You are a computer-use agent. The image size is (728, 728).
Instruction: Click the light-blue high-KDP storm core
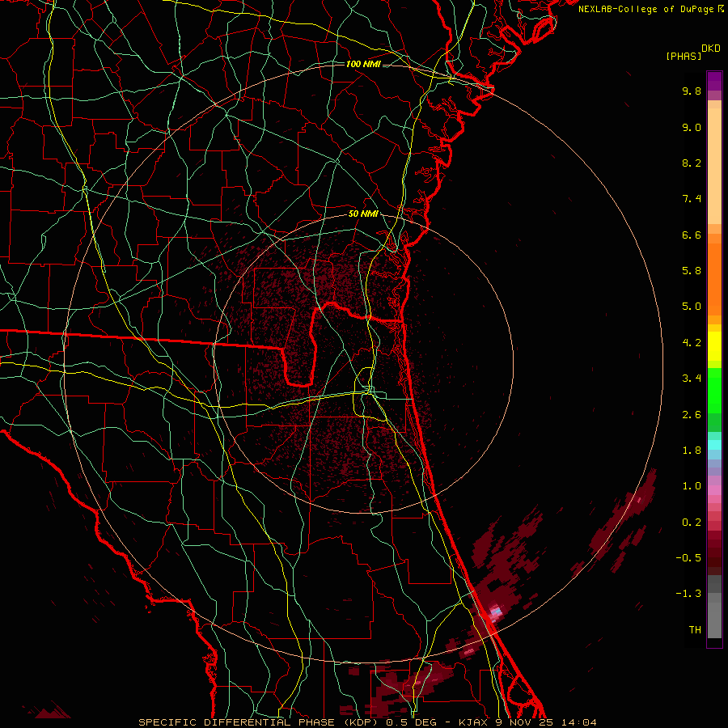pos(497,611)
